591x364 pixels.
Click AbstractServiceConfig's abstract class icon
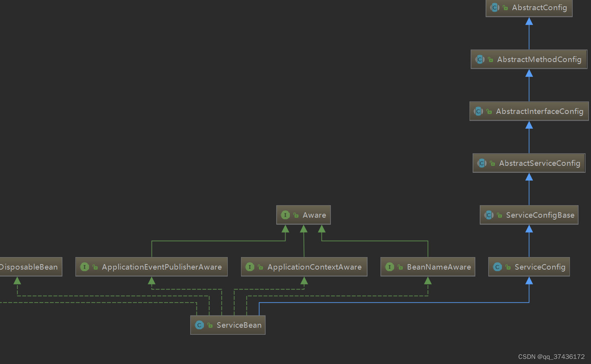coord(482,163)
